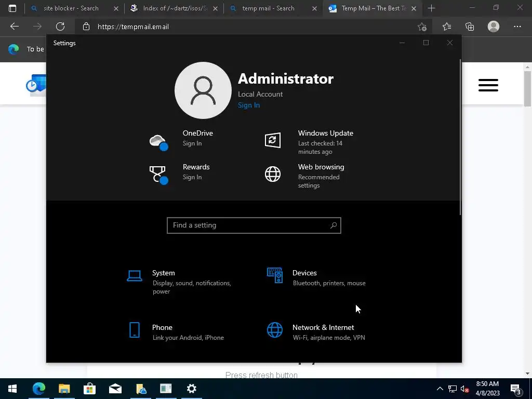Image resolution: width=532 pixels, height=399 pixels.
Task: Click the network icon in system tray
Action: point(453,389)
